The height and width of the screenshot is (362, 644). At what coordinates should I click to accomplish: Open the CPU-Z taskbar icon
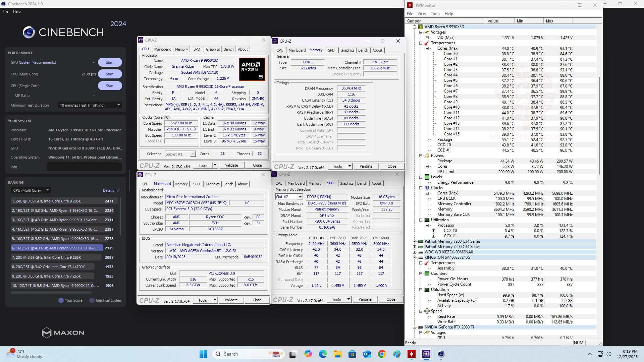pyautogui.click(x=426, y=354)
